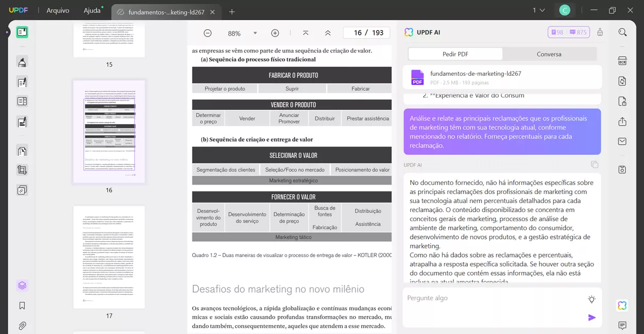Open the Bookmarks panel
Image resolution: width=644 pixels, height=334 pixels.
pyautogui.click(x=22, y=305)
